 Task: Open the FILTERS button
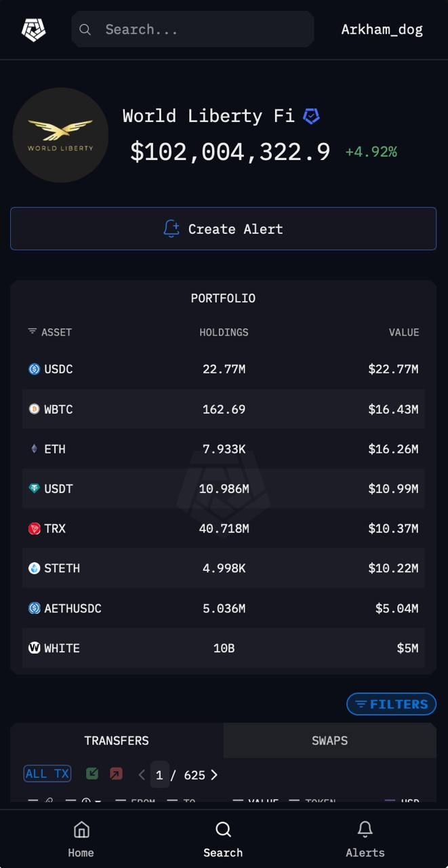click(x=392, y=704)
